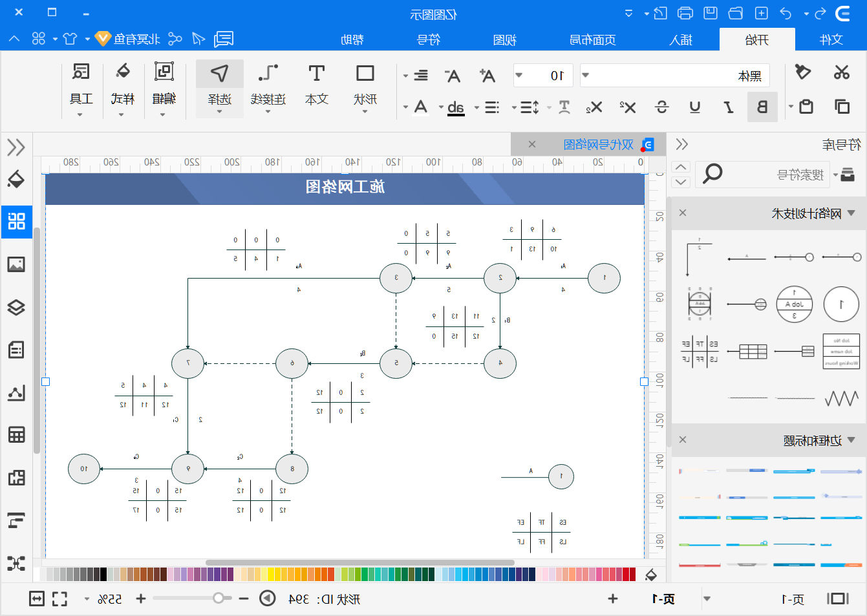This screenshot has height=616, width=867.
Task: Collapse the 边框和标题 symbol section
Action: 851,440
